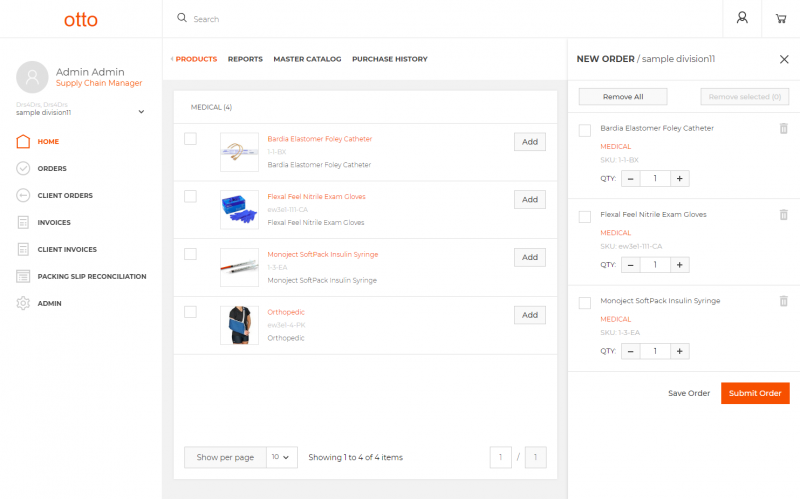Screen dimensions: 800x499
Task: Open Orthopedic product link
Action: [x=286, y=312]
